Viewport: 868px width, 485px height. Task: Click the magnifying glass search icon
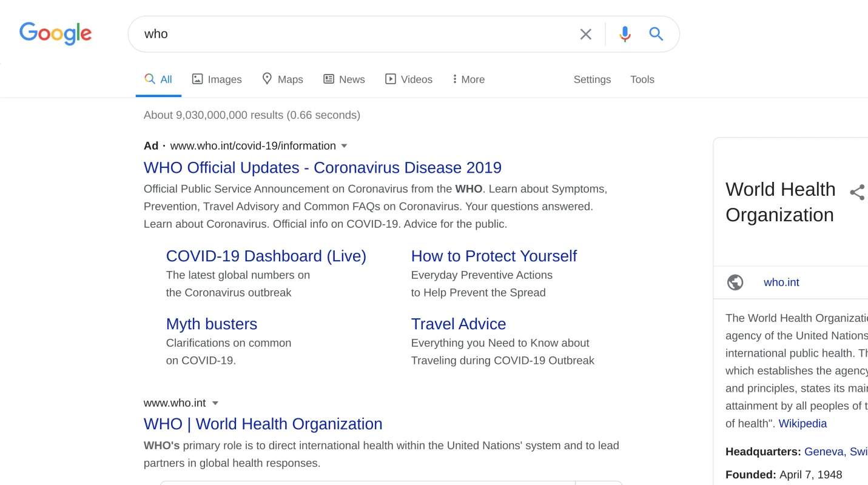tap(656, 34)
